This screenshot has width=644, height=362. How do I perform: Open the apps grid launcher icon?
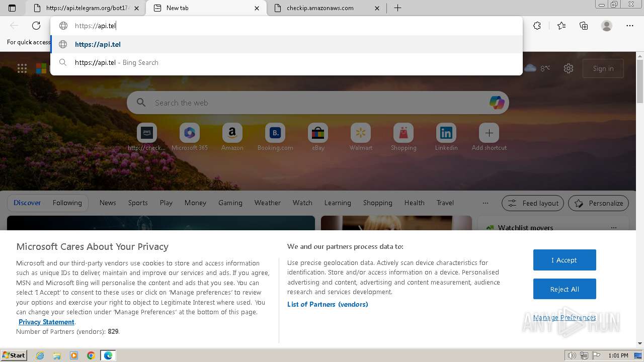point(22,68)
